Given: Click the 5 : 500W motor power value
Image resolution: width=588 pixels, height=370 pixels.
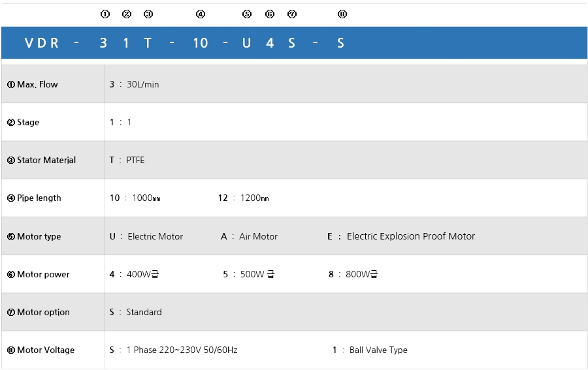Looking at the screenshot, I should [248, 274].
